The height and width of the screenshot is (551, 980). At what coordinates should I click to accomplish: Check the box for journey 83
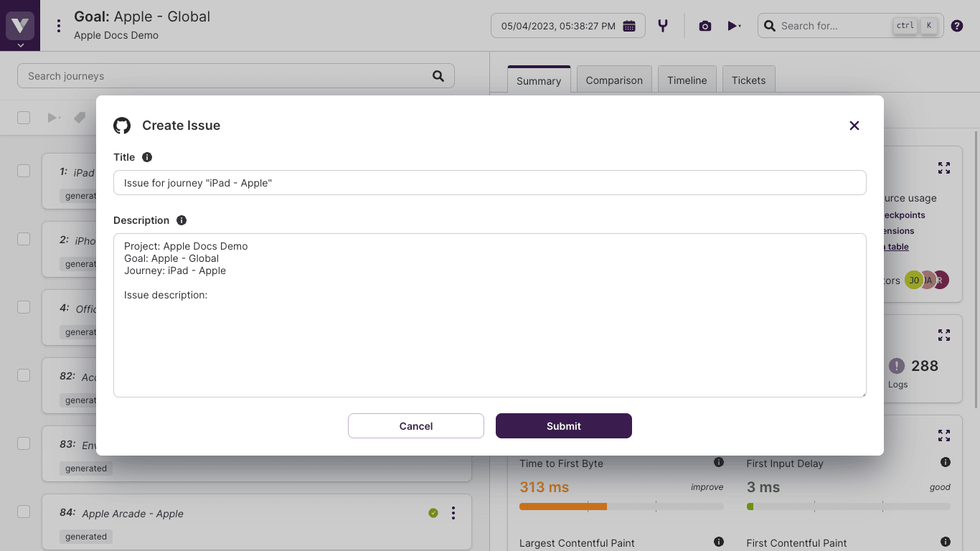[24, 443]
